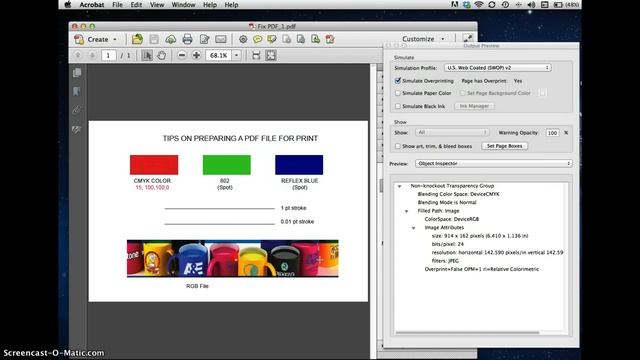Open the page thumbnails panel icon
Image resolution: width=640 pixels, height=360 pixels.
[77, 73]
